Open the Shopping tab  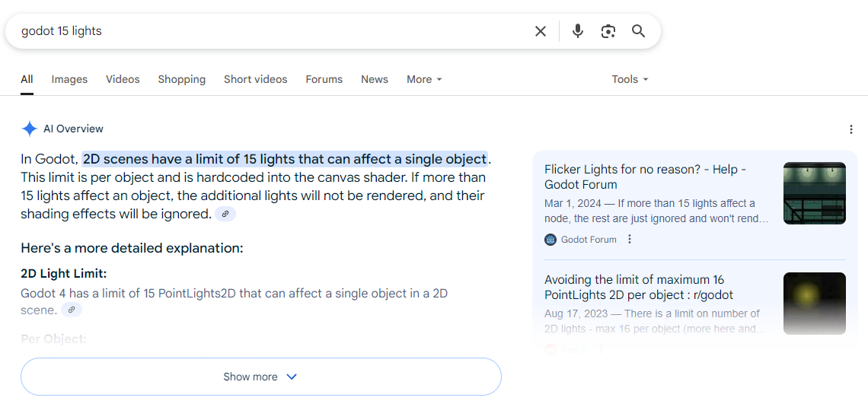[x=181, y=80]
